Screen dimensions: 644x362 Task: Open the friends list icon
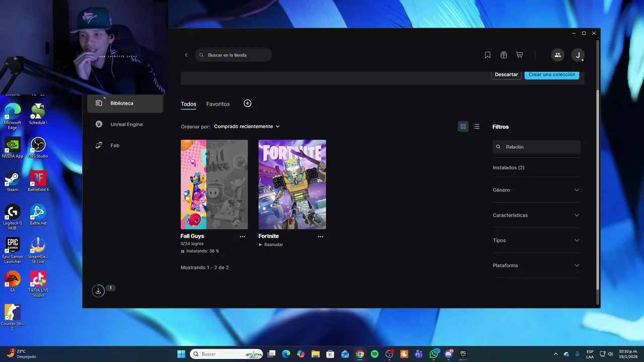pyautogui.click(x=557, y=55)
